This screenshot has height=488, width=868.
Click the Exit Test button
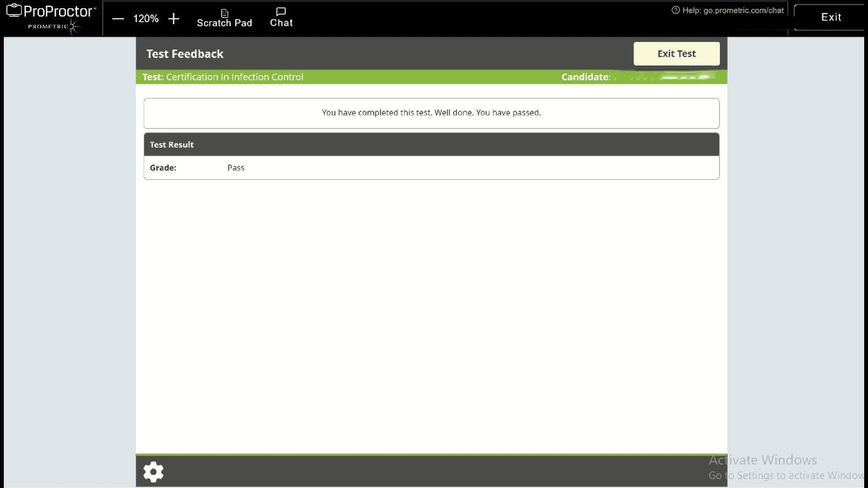pyautogui.click(x=676, y=54)
